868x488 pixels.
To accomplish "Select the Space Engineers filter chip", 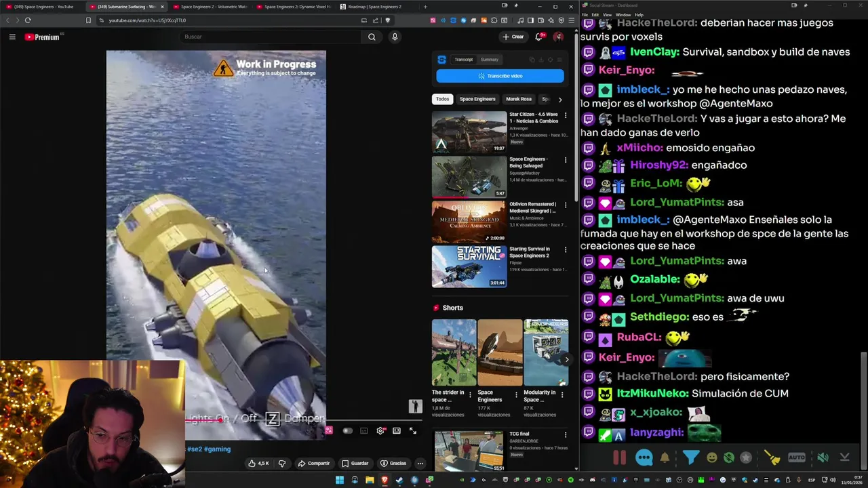I will tap(477, 99).
